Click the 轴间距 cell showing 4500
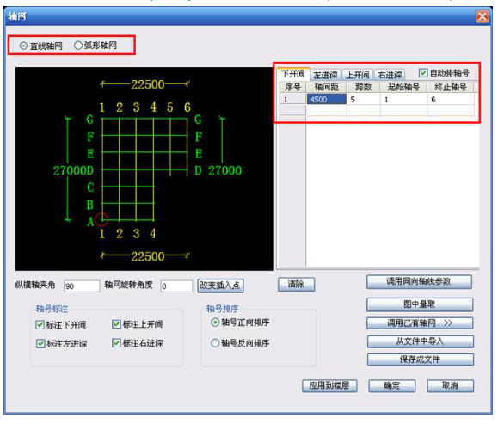Viewport: 504px width, 430px height. click(326, 99)
